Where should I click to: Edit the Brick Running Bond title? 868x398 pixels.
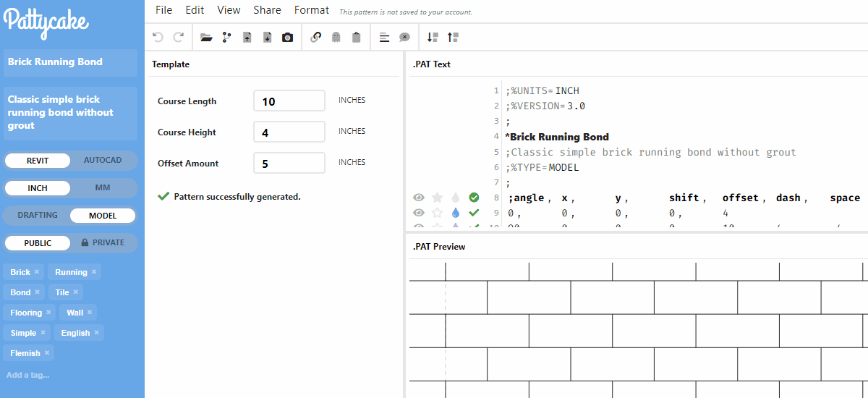[70, 62]
